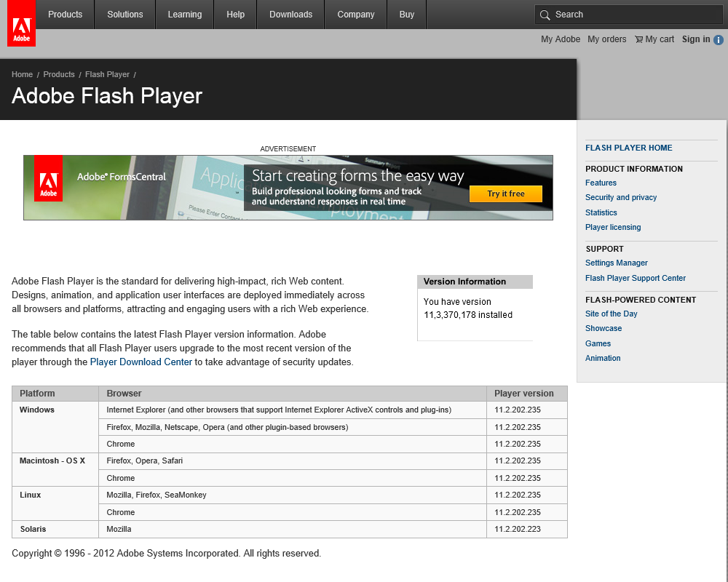Viewport: 728px width, 582px height.
Task: Click Sign in
Action: pos(696,39)
